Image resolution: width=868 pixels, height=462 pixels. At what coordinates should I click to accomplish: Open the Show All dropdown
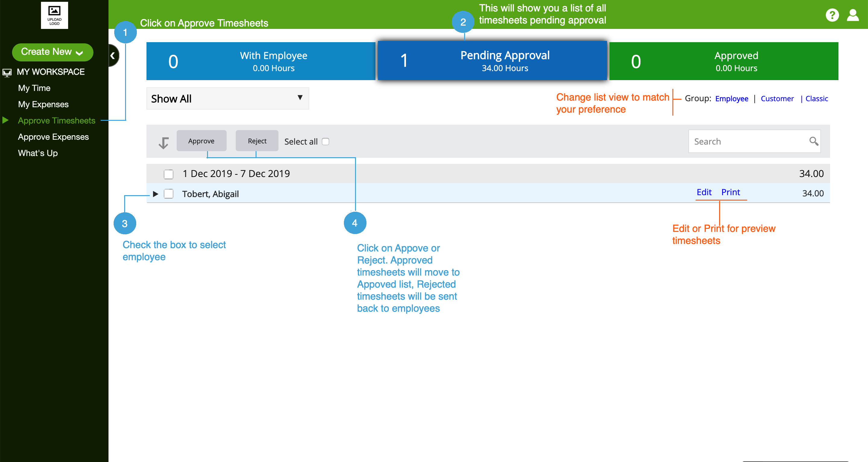tap(228, 99)
